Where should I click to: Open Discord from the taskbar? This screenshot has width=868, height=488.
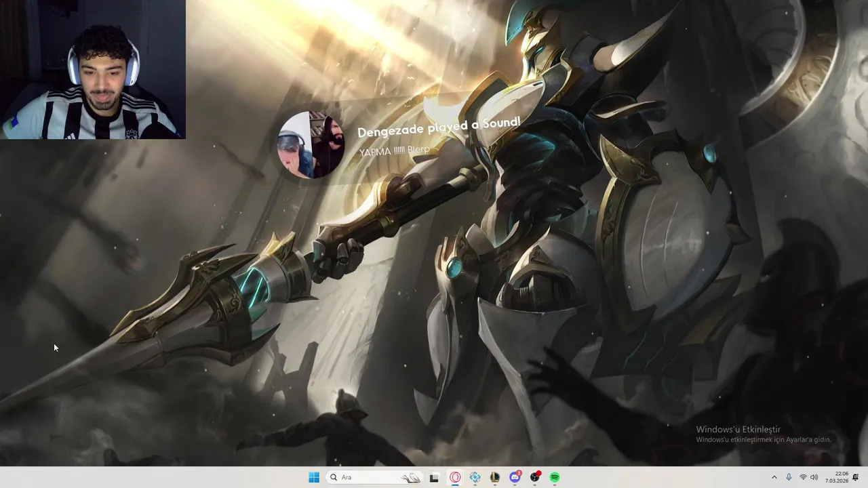coord(515,477)
